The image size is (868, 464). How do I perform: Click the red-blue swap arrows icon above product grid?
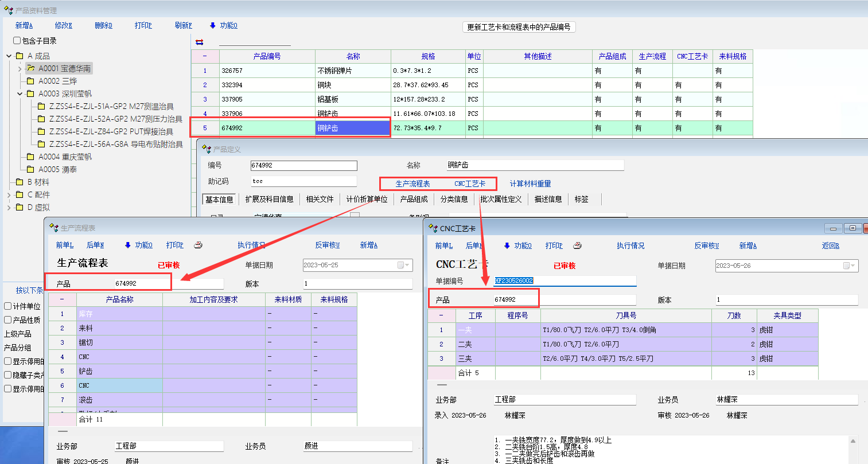click(x=199, y=42)
